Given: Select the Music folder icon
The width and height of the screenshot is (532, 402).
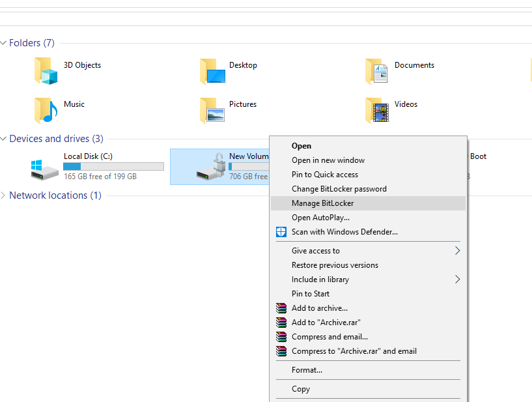Looking at the screenshot, I should pos(46,110).
